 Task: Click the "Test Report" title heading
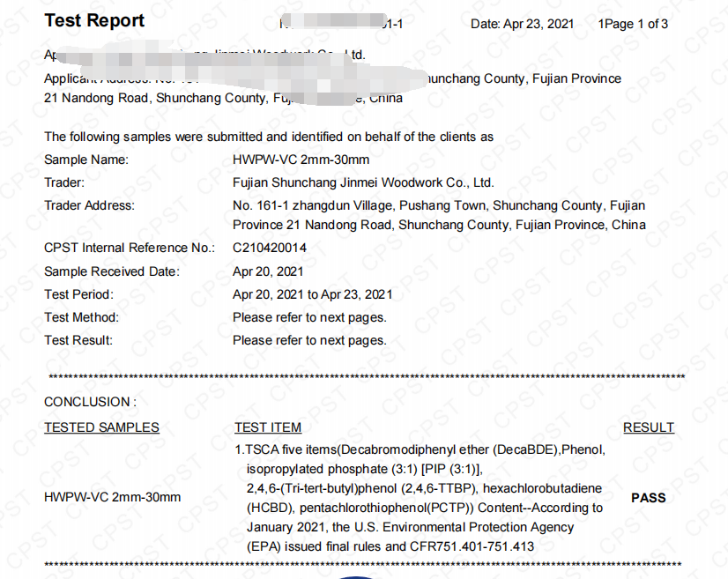click(x=94, y=21)
